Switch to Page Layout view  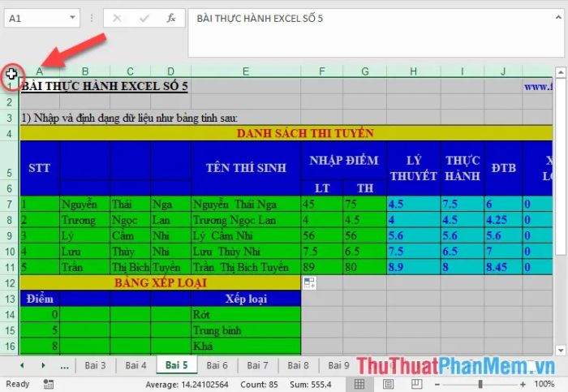click(x=388, y=384)
